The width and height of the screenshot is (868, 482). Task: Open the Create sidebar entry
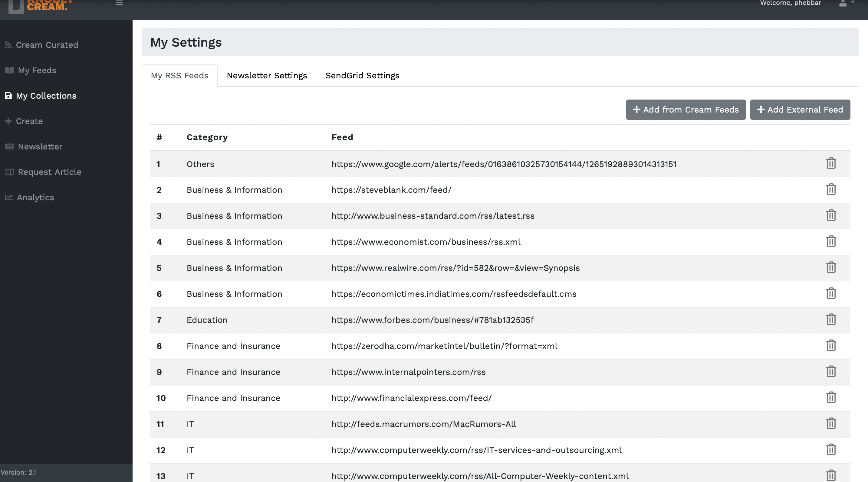coord(29,121)
